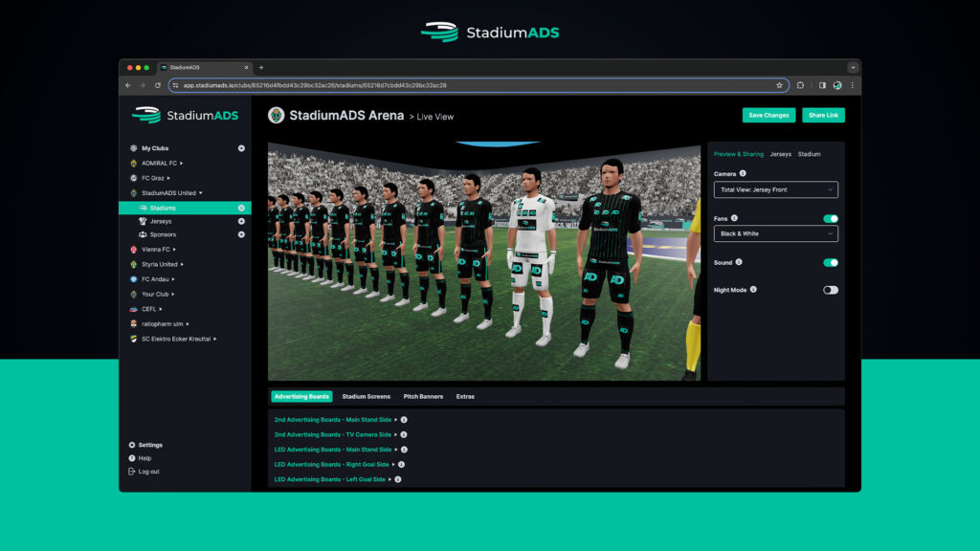Open info icon next to Sound label
980x551 pixels.
(x=739, y=262)
